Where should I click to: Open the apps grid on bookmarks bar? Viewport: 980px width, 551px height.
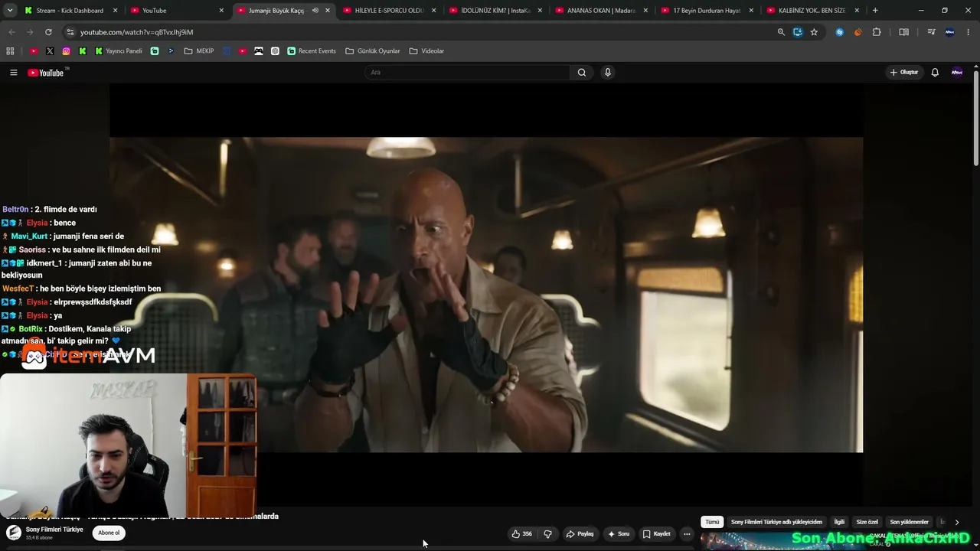pyautogui.click(x=10, y=51)
